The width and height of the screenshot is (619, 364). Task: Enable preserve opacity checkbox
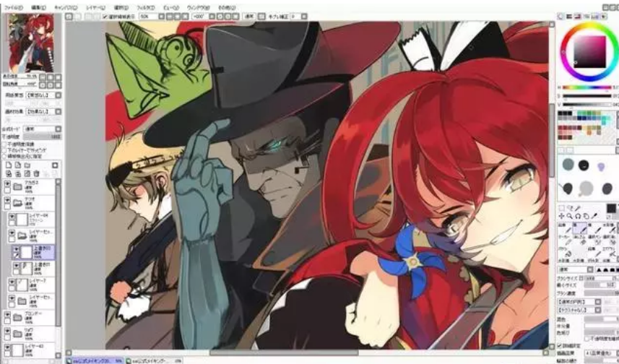tap(4, 144)
